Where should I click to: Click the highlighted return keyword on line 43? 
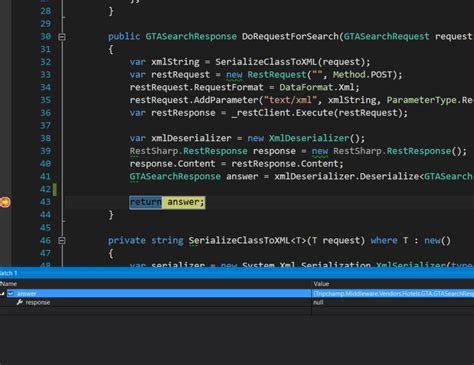tap(146, 202)
